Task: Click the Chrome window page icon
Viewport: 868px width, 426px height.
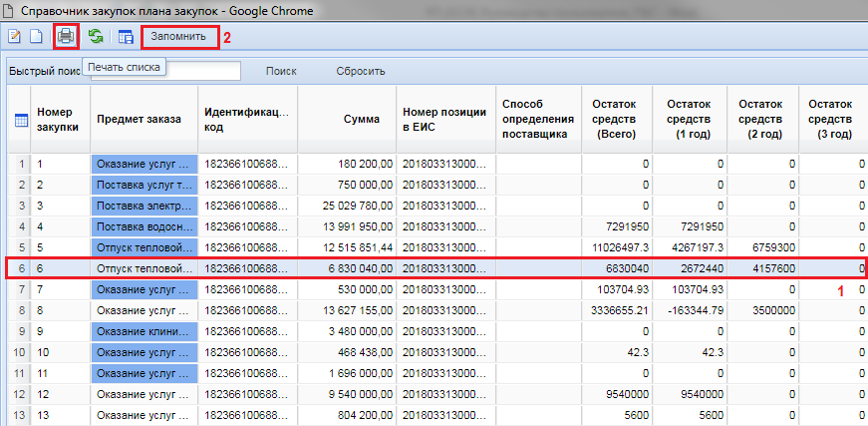Action: (13, 10)
